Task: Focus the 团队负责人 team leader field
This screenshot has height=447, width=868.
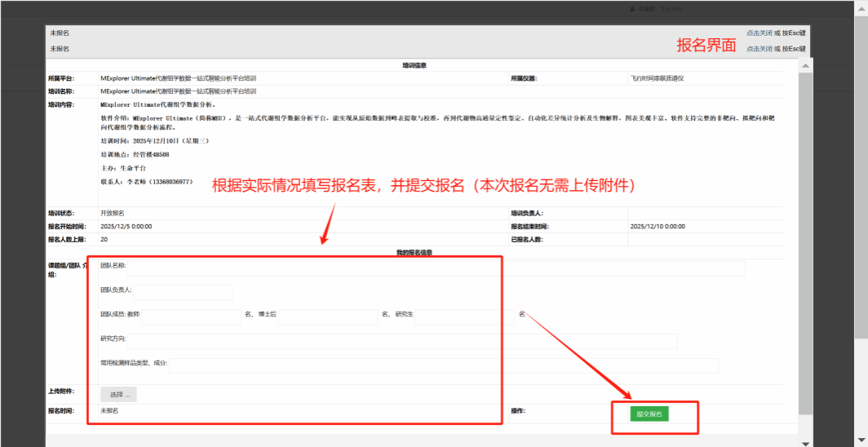Action: click(x=183, y=292)
